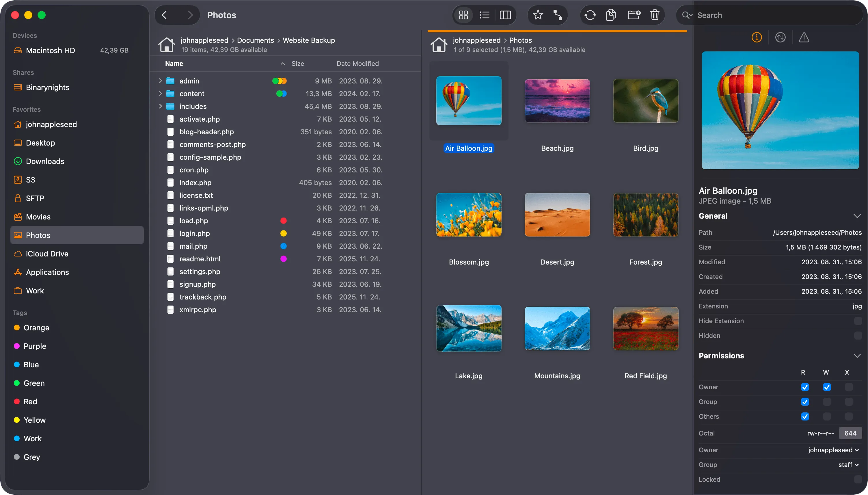Navigate to Documents via breadcrumb
This screenshot has width=868, height=495.
[255, 40]
